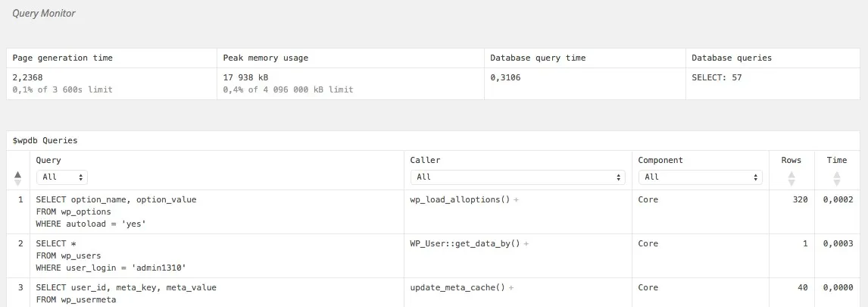Open the Query type filter dropdown
The image size is (868, 307).
pyautogui.click(x=61, y=177)
